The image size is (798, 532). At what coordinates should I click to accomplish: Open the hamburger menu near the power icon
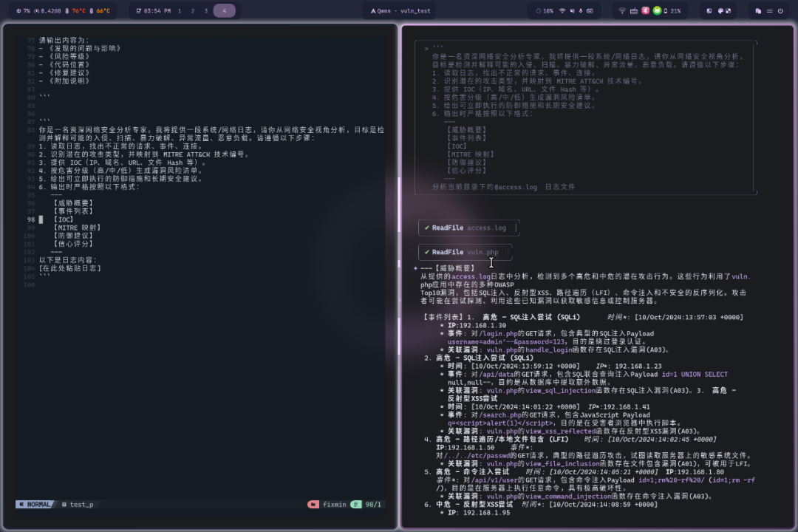pos(769,10)
